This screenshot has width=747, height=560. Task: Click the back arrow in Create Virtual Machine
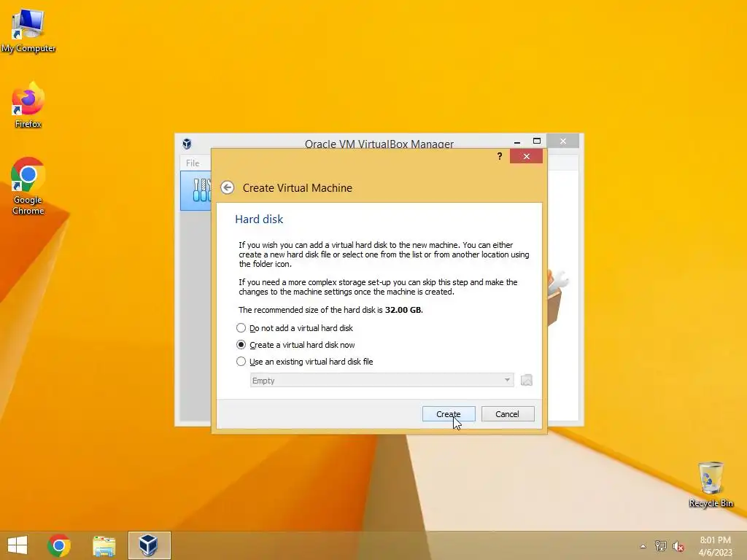[x=228, y=187]
